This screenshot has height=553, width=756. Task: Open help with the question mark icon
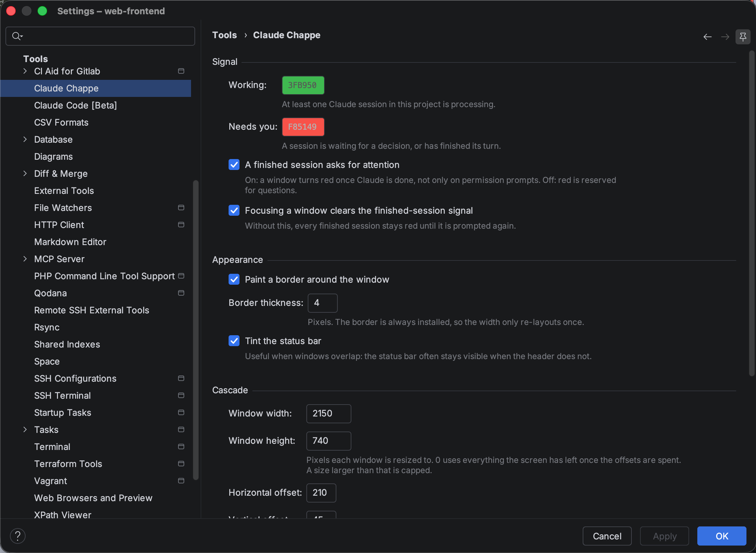(x=17, y=536)
